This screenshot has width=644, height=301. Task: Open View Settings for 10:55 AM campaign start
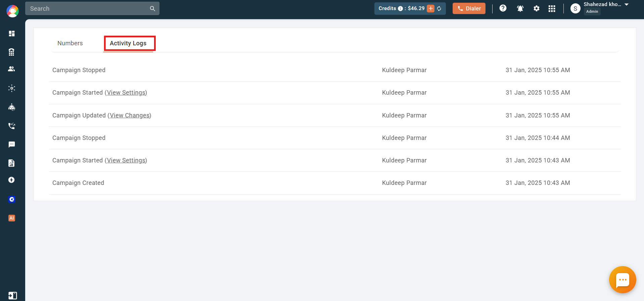pyautogui.click(x=126, y=93)
